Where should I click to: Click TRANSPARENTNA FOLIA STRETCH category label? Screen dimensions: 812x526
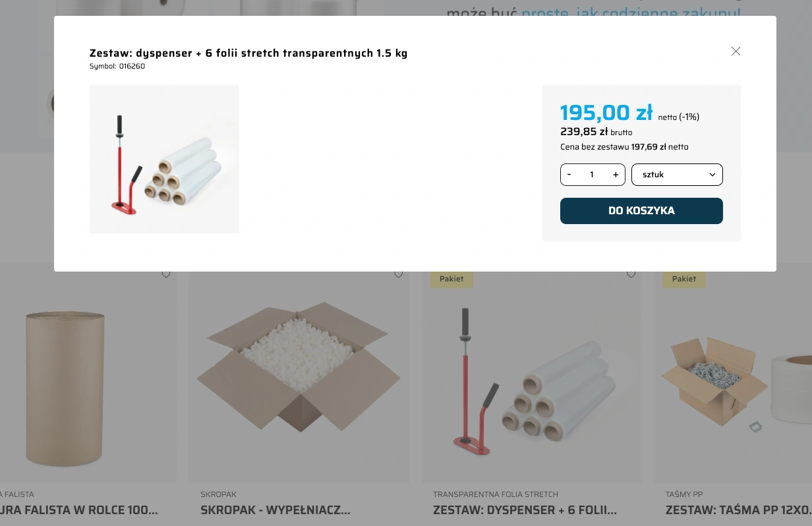[x=496, y=494]
